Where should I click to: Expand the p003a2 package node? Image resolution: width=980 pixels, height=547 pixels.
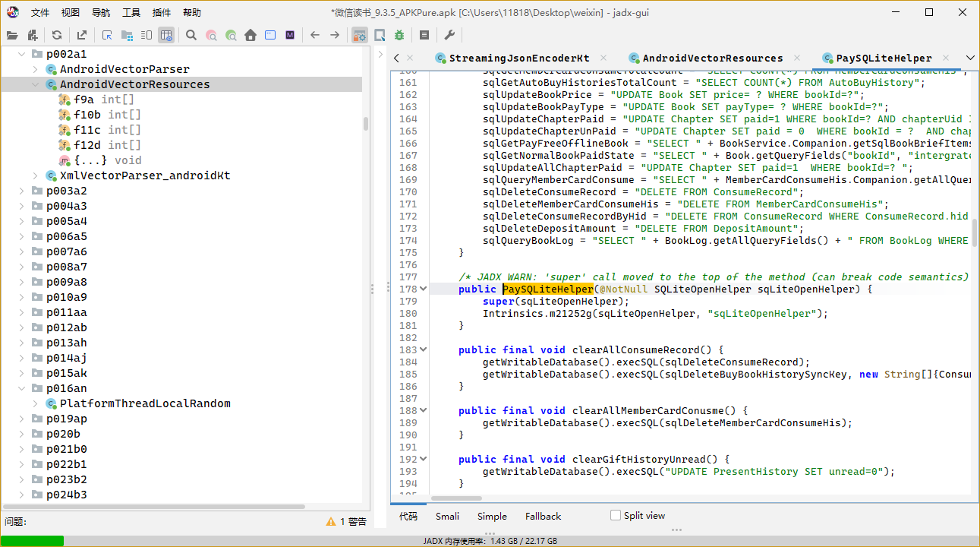point(21,191)
